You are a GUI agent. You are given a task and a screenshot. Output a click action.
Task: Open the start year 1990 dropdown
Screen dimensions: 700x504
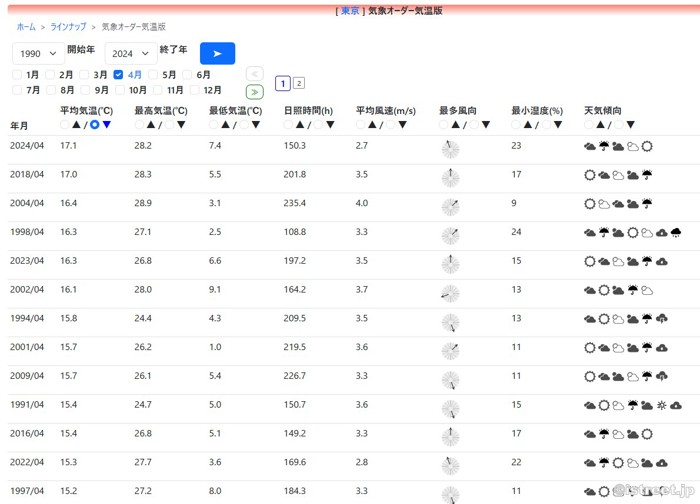(x=38, y=54)
